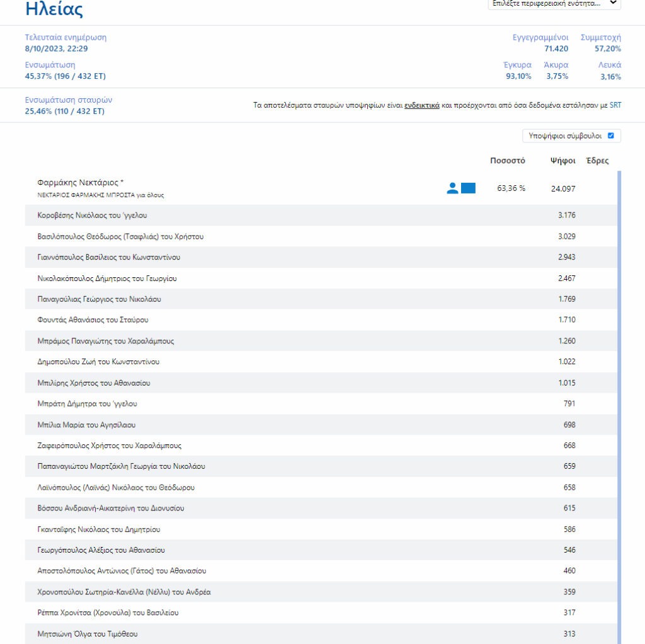Click the 2.943 votes value
645x644 pixels.
(x=566, y=257)
